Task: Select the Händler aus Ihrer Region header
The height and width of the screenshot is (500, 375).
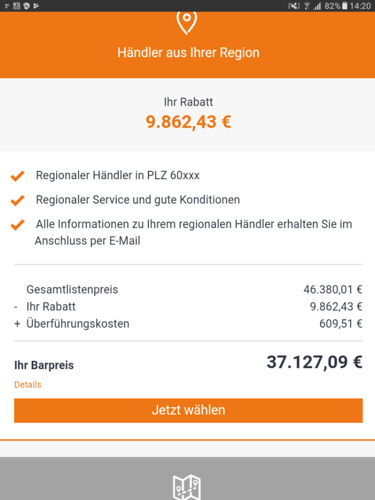Action: [x=188, y=53]
